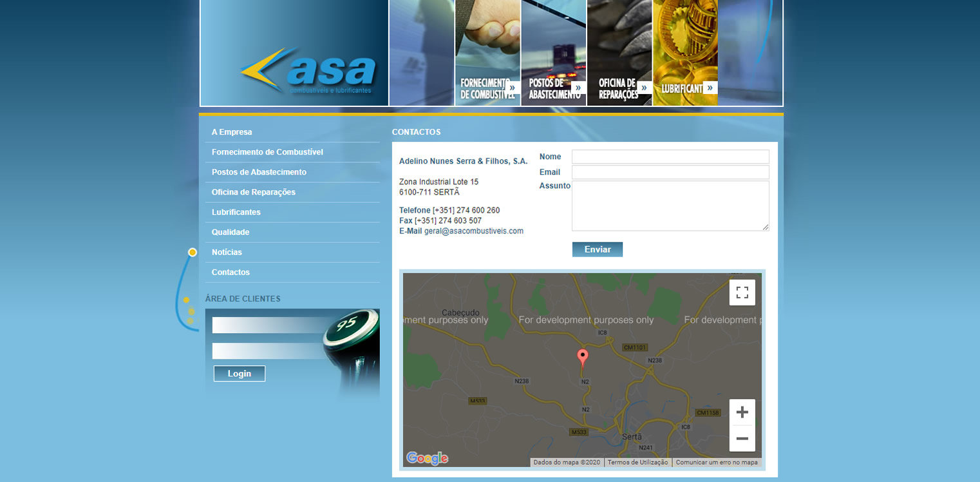Open Termos de Utilização map link

click(x=638, y=462)
